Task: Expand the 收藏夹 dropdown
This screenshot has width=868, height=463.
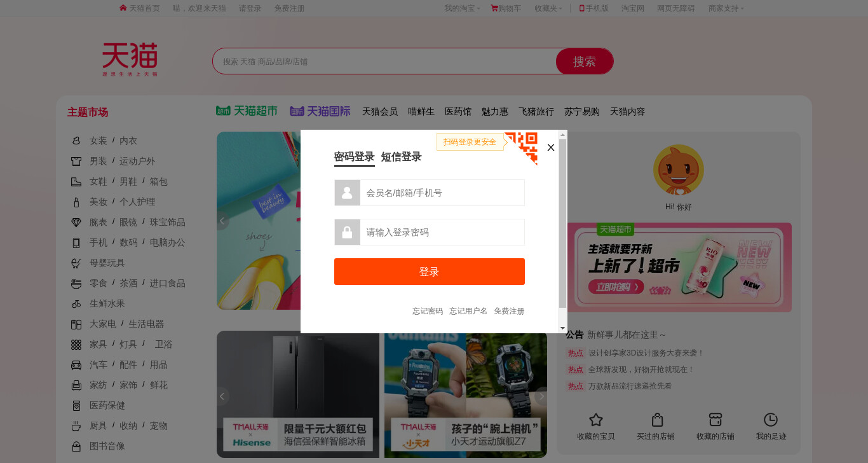Action: (548, 8)
